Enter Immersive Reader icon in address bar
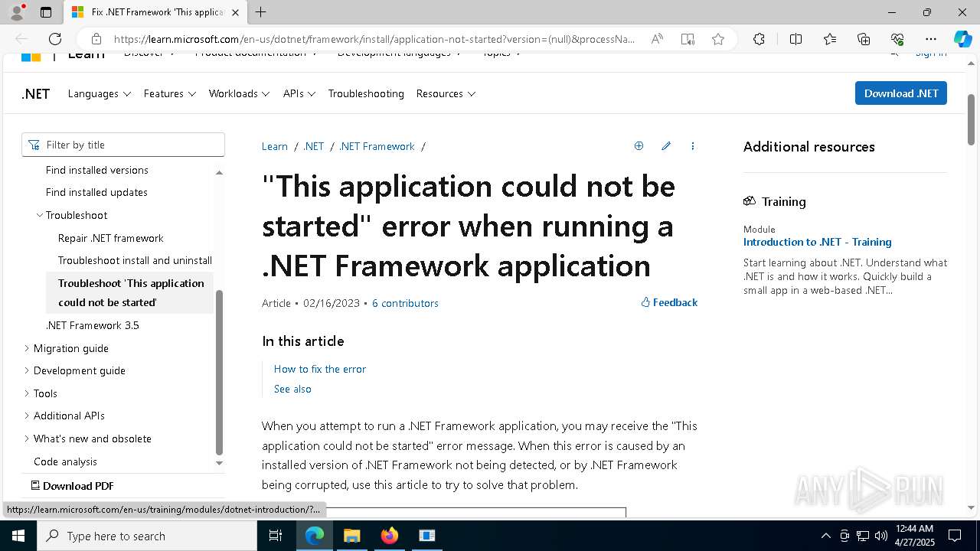 tap(688, 39)
